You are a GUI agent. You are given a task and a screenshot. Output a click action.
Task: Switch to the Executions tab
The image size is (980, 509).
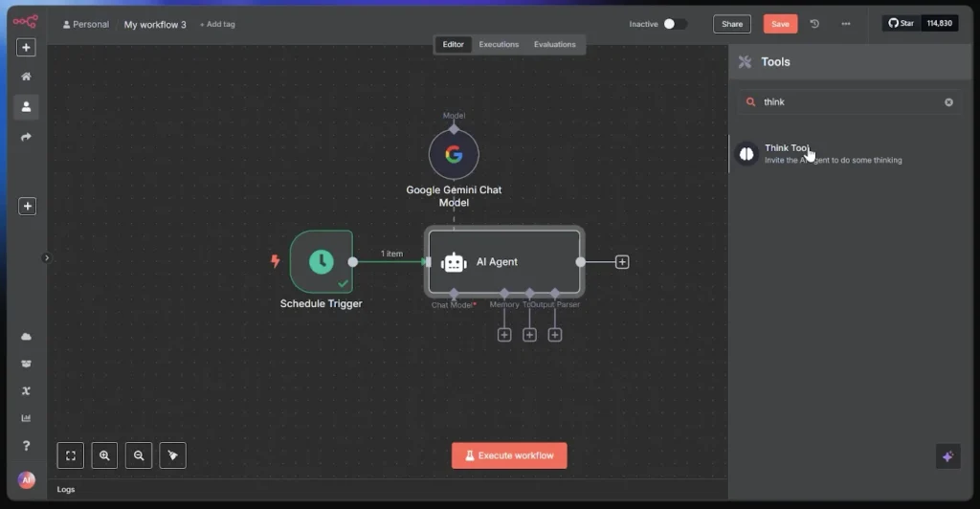(x=499, y=45)
